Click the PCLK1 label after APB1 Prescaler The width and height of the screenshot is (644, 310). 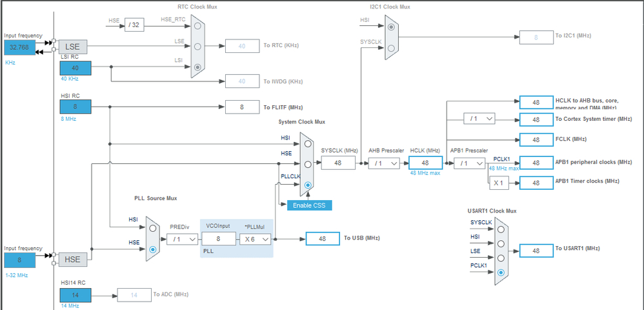click(x=501, y=159)
